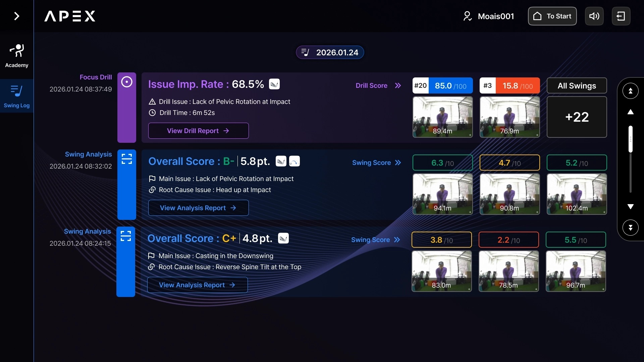This screenshot has height=362, width=644.
Task: Open All Swings +22 tile
Action: coord(577,117)
